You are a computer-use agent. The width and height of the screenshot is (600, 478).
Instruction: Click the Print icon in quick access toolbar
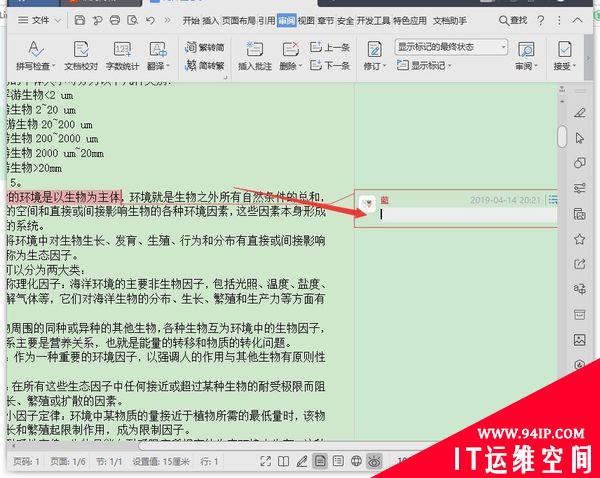115,20
